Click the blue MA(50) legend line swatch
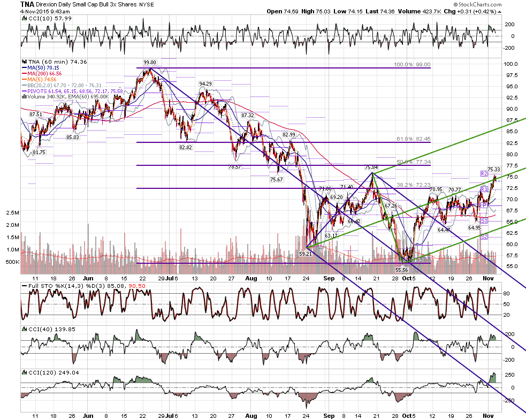Viewport: 526px width, 420px height. tap(24, 68)
